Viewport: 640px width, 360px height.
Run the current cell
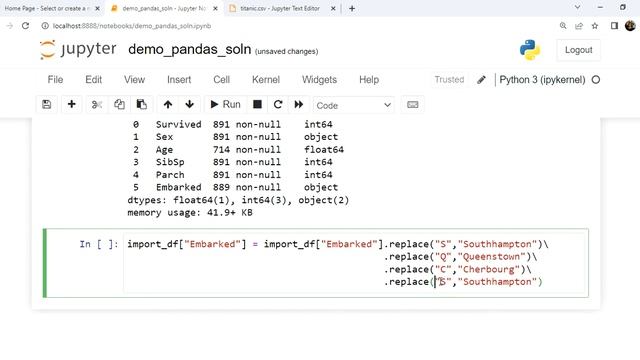pyautogui.click(x=225, y=104)
